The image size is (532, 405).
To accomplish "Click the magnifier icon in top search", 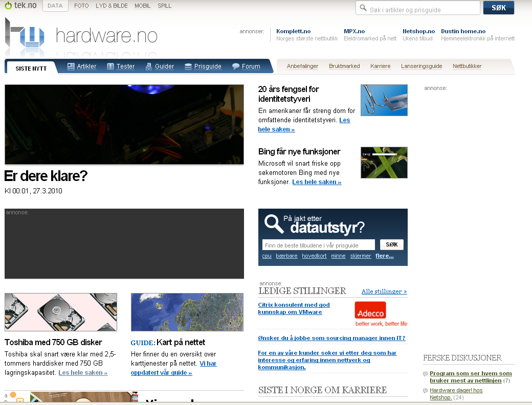I will coord(363,8).
